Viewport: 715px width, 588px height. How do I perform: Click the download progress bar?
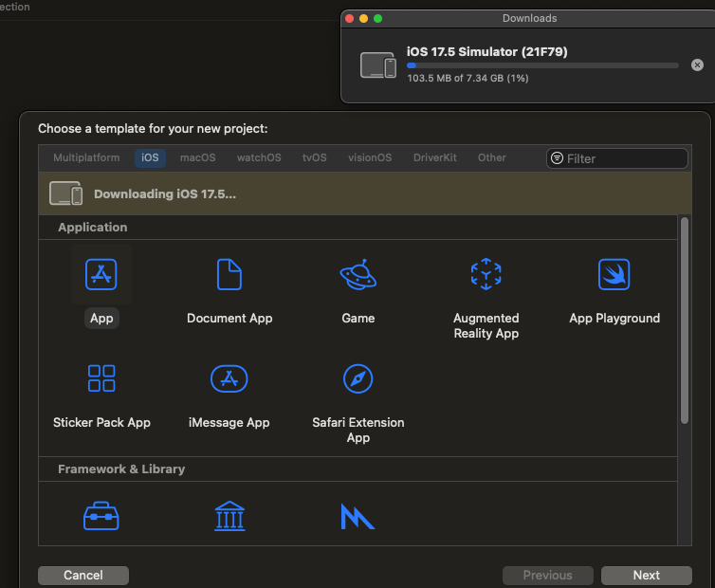click(542, 65)
